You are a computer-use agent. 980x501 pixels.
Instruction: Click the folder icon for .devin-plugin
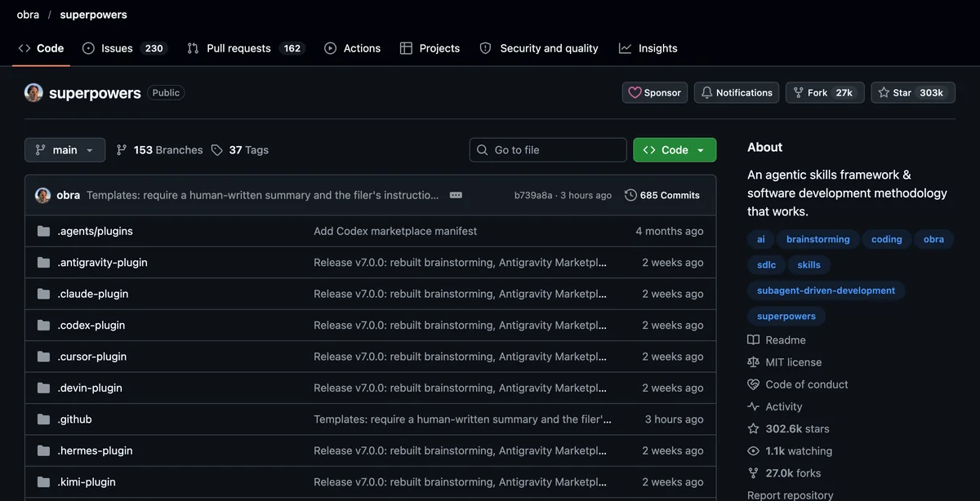tap(43, 388)
